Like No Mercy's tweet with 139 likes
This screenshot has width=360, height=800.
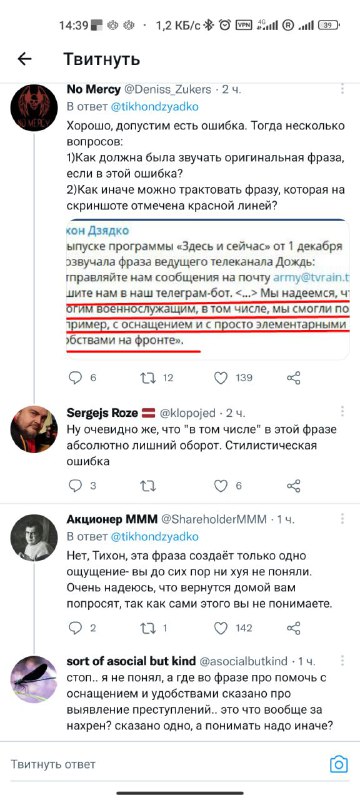[x=220, y=378]
